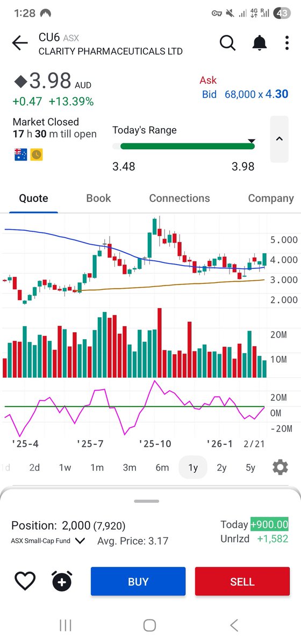301x644 pixels.
Task: Select 6m chart timeframe
Action: [x=162, y=467]
